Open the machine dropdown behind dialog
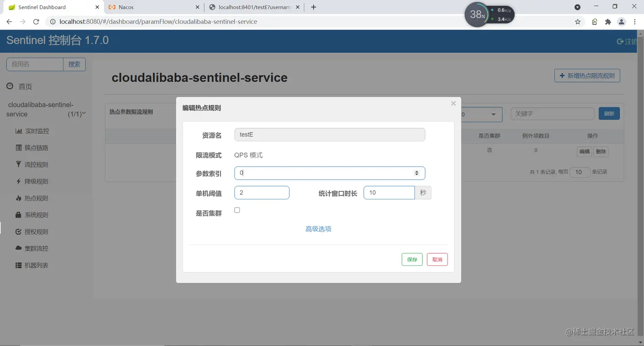The width and height of the screenshot is (644, 346). [x=482, y=114]
